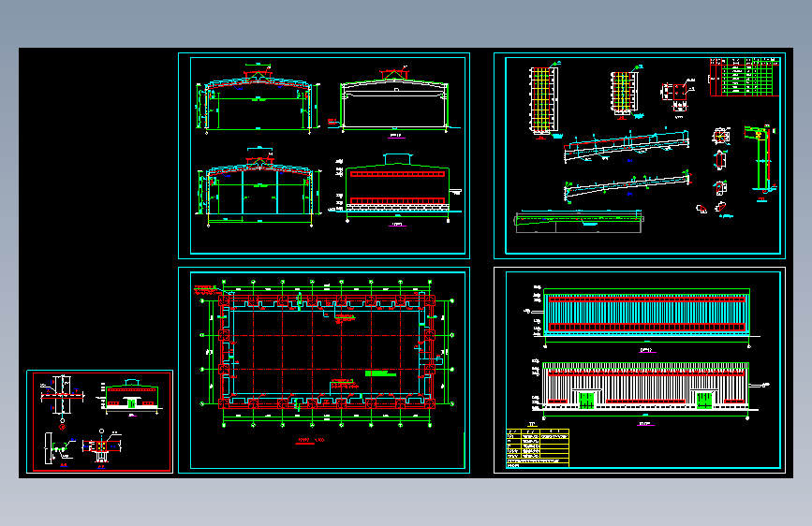Click the small building elevation in red-bordered sheet

[132, 396]
